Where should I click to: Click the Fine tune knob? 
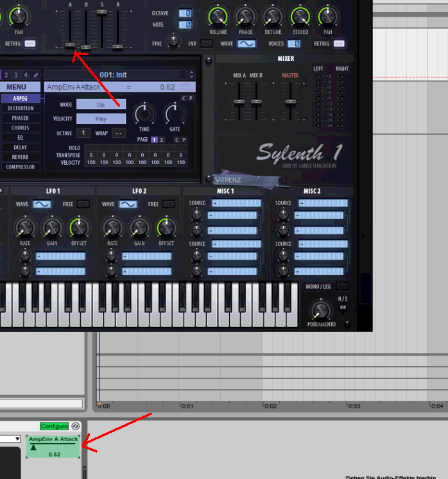click(x=174, y=40)
